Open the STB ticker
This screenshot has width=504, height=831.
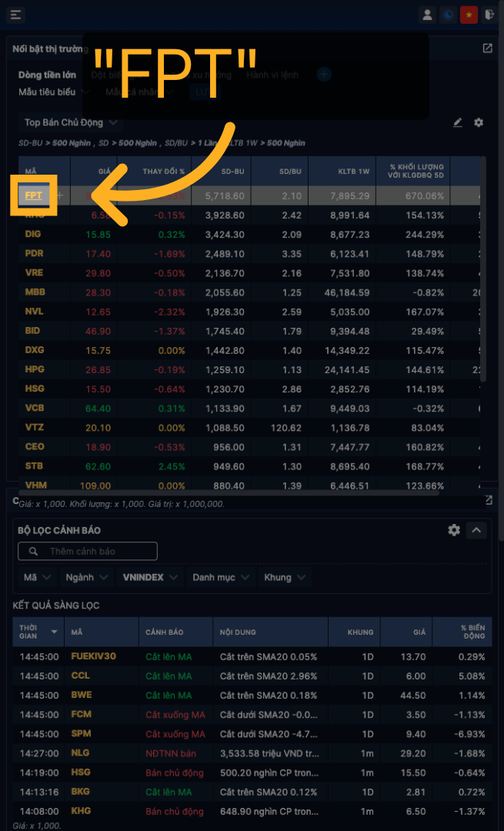click(x=34, y=466)
